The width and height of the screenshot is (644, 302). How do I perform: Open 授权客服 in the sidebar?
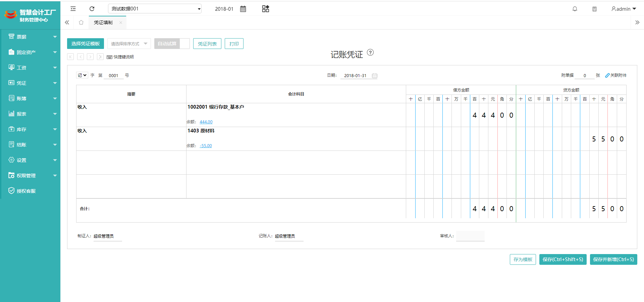pos(31,191)
